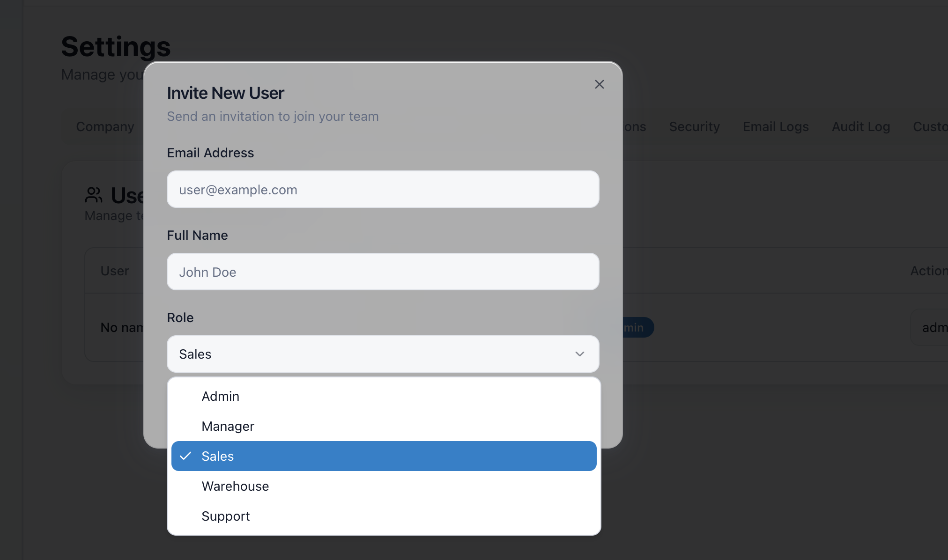Click into the Full Name field

pos(383,272)
